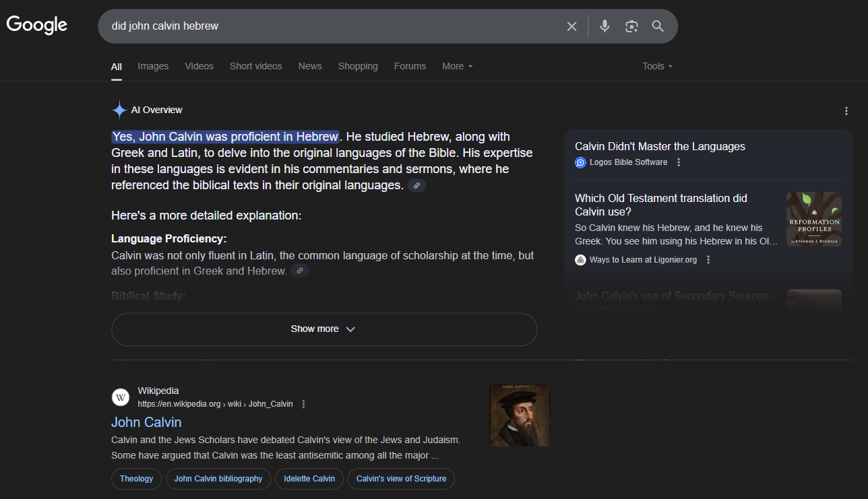Open search by image camera icon
The width and height of the screenshot is (868, 499).
pyautogui.click(x=631, y=26)
